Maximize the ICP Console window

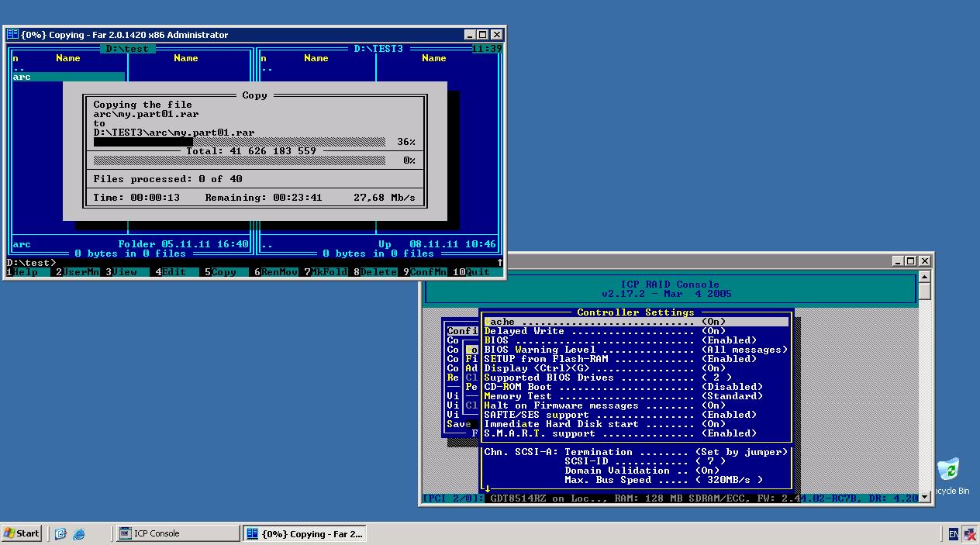coord(911,261)
